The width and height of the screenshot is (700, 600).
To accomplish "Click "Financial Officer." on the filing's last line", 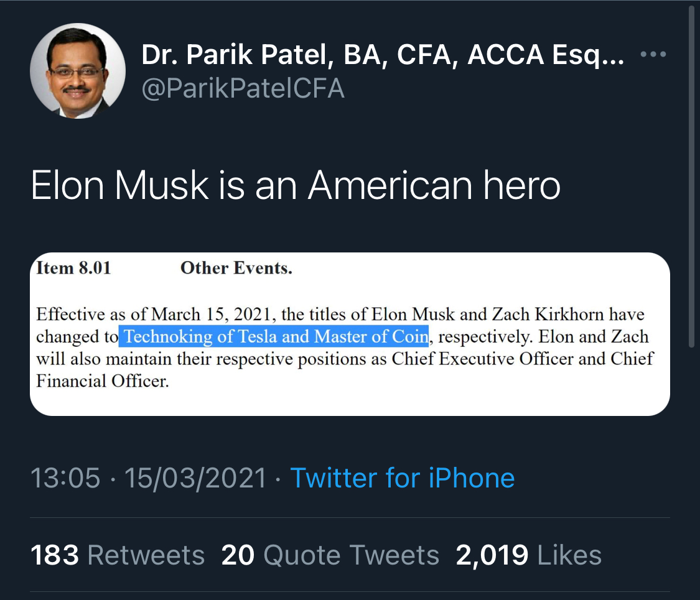I will (102, 381).
